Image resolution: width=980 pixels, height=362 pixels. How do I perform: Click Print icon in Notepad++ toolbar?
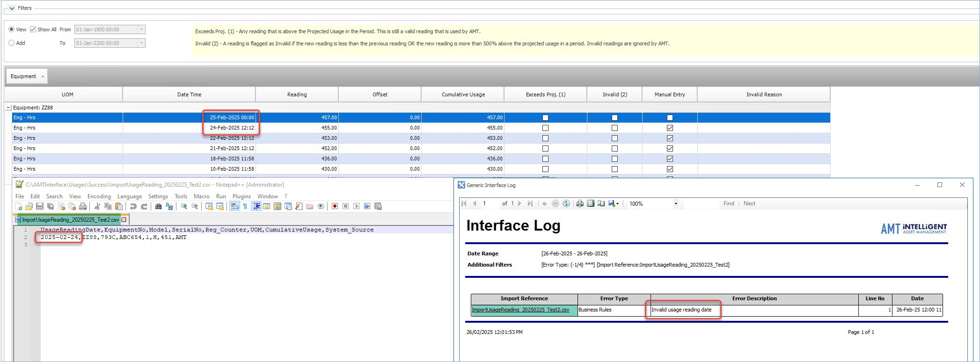coord(83,206)
